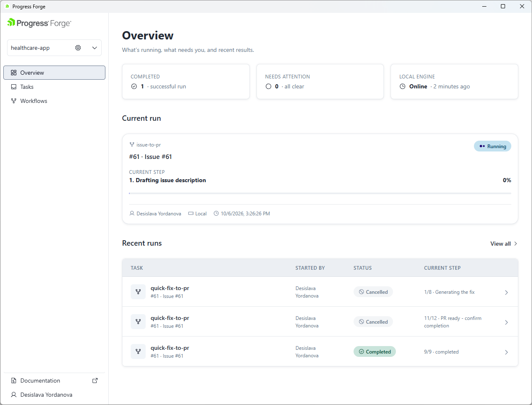532x405 pixels.
Task: Click '1. Drafting issue description' step text
Action: coord(168,180)
